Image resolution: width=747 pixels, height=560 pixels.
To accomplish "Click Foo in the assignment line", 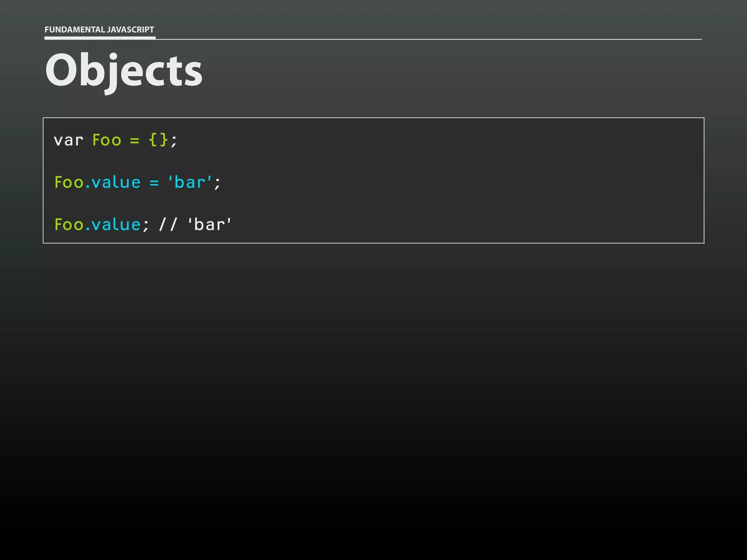I will point(69,182).
